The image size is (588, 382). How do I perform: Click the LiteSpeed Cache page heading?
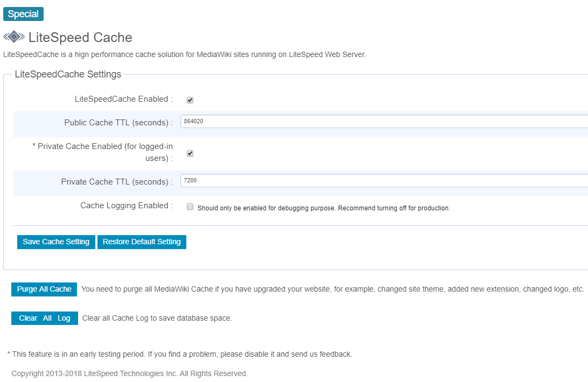pyautogui.click(x=80, y=38)
